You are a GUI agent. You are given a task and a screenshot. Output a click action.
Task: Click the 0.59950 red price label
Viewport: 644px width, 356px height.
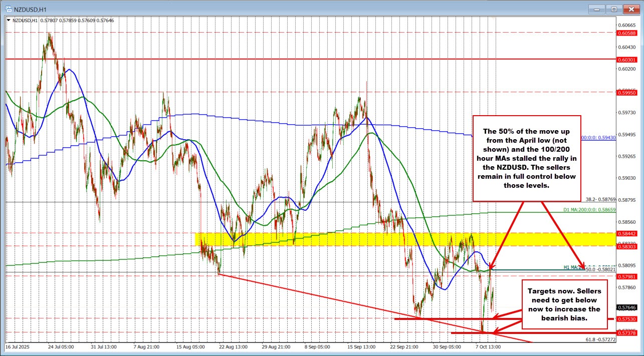tap(627, 92)
